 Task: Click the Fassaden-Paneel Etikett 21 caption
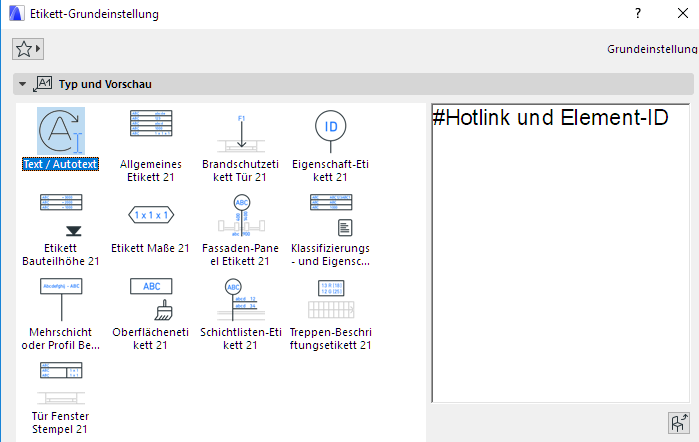click(240, 255)
